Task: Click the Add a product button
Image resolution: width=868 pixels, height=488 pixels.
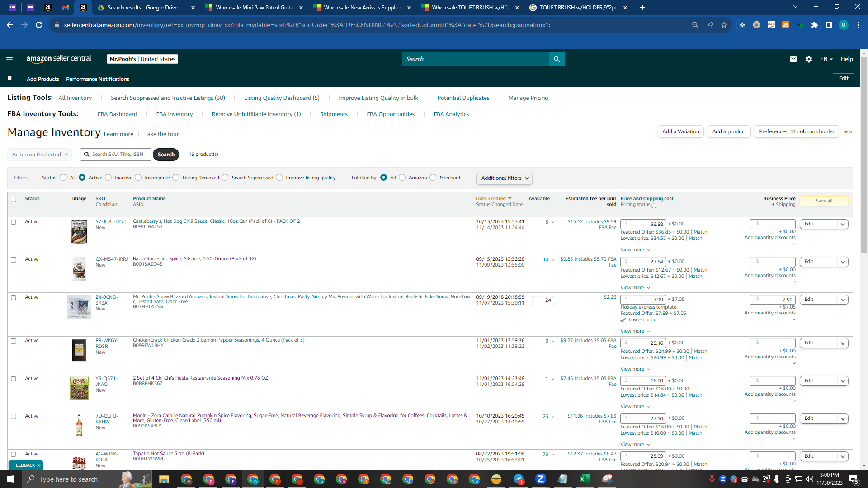Action: click(x=729, y=131)
